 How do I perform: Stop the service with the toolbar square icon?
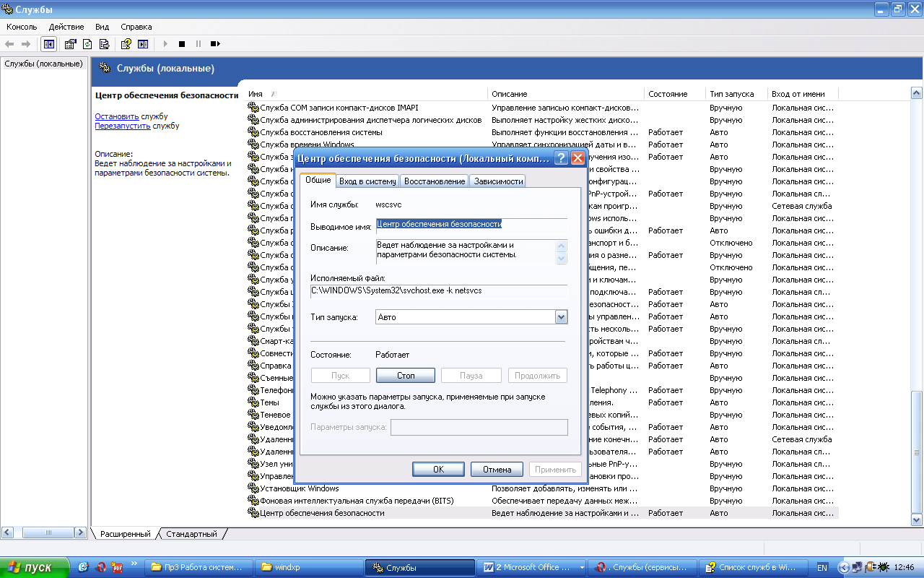[x=182, y=44]
